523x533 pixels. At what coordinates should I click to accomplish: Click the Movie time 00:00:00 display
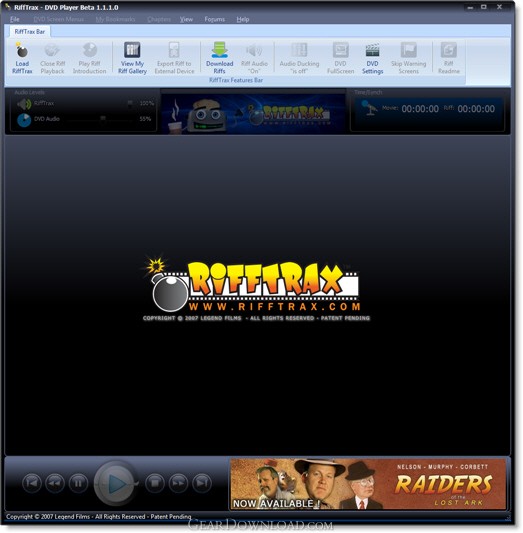click(420, 109)
